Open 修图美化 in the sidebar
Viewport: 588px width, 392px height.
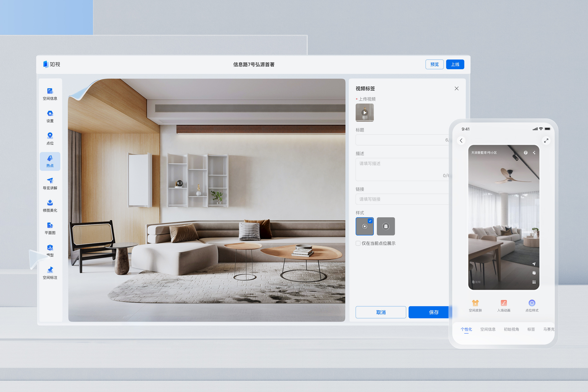click(x=50, y=206)
